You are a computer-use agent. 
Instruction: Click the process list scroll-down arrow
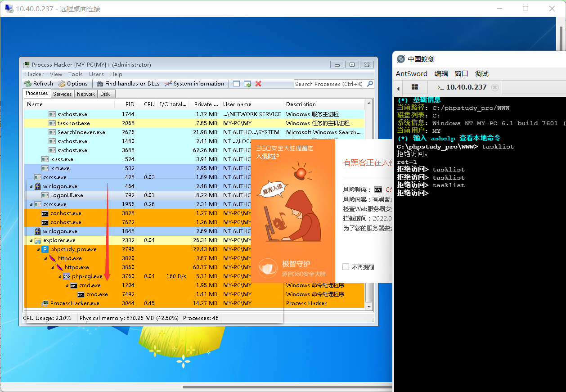tap(369, 307)
